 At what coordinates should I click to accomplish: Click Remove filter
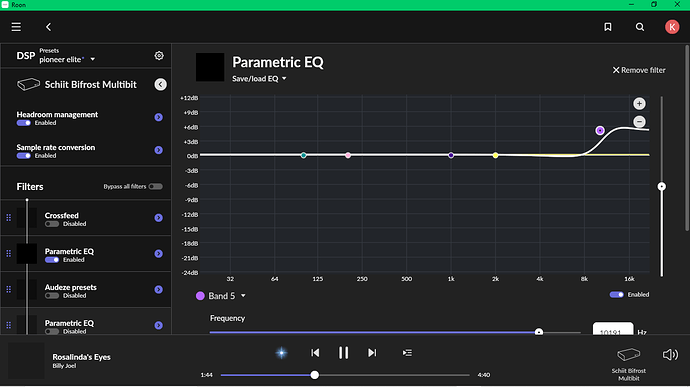point(639,70)
